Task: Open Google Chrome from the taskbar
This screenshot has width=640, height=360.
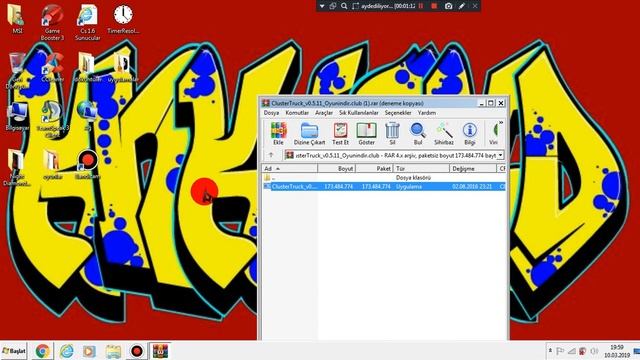Action: (42, 351)
